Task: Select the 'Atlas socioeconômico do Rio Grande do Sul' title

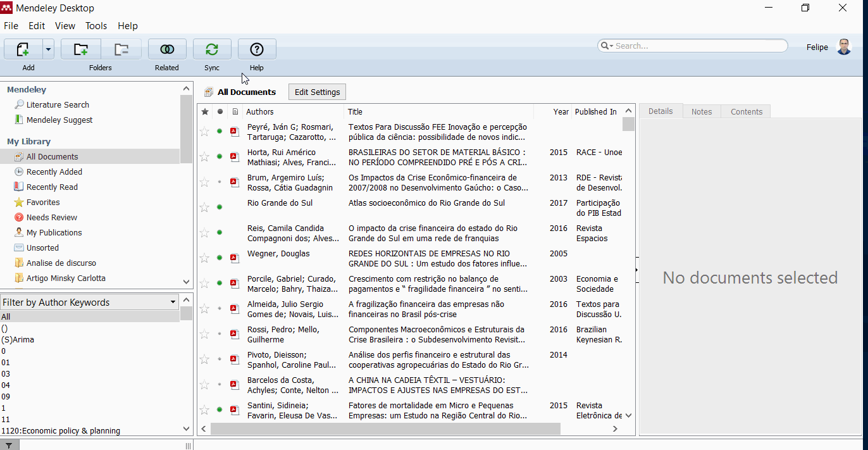Action: [426, 203]
